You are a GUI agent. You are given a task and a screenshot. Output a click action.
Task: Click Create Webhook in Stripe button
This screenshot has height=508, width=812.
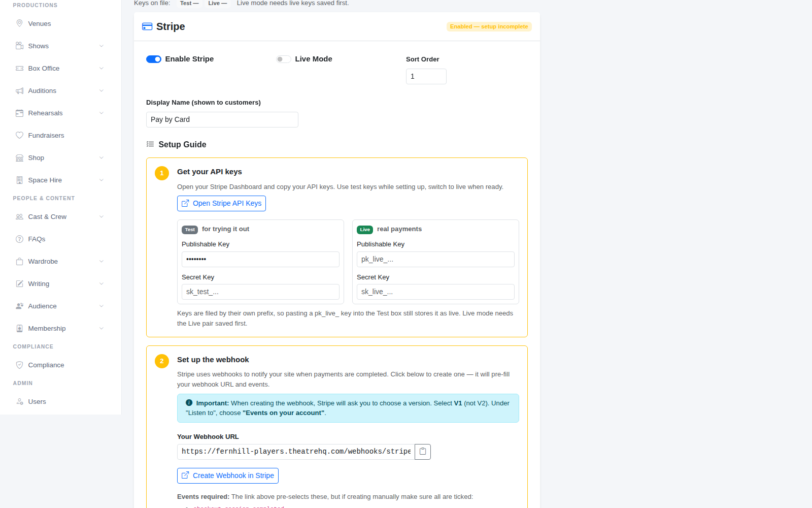point(228,475)
